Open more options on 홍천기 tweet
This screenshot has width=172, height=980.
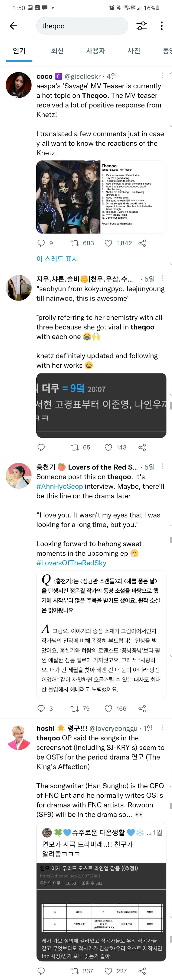tap(163, 467)
